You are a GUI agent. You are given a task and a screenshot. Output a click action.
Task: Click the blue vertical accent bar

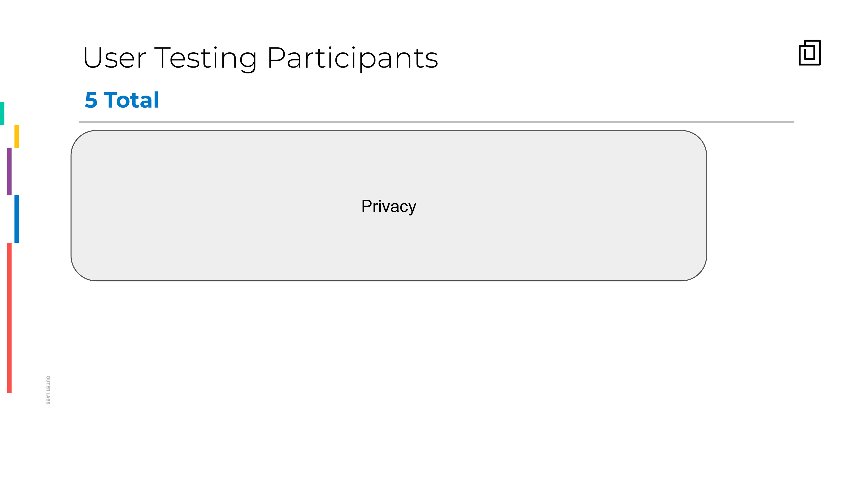click(17, 218)
